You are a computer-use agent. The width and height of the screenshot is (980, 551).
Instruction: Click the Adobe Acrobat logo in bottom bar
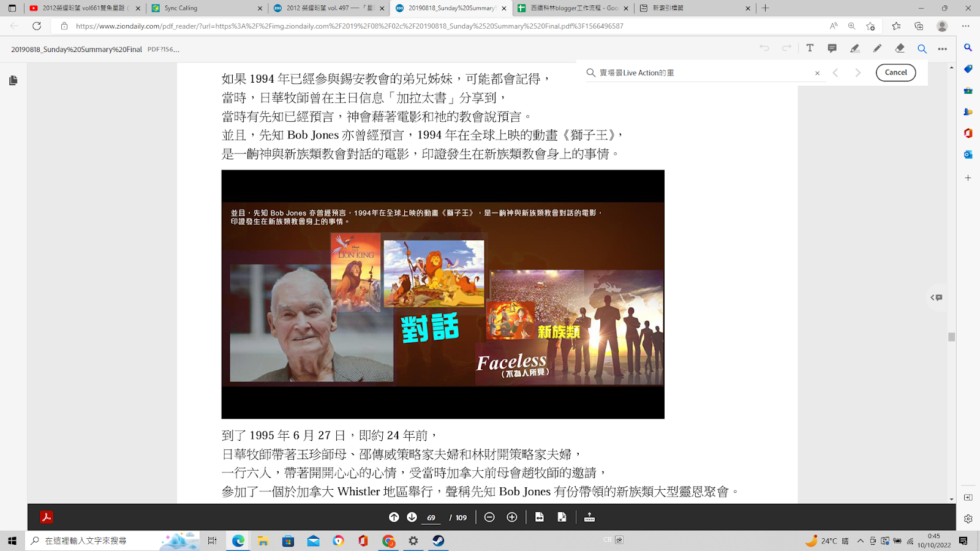pos(47,517)
